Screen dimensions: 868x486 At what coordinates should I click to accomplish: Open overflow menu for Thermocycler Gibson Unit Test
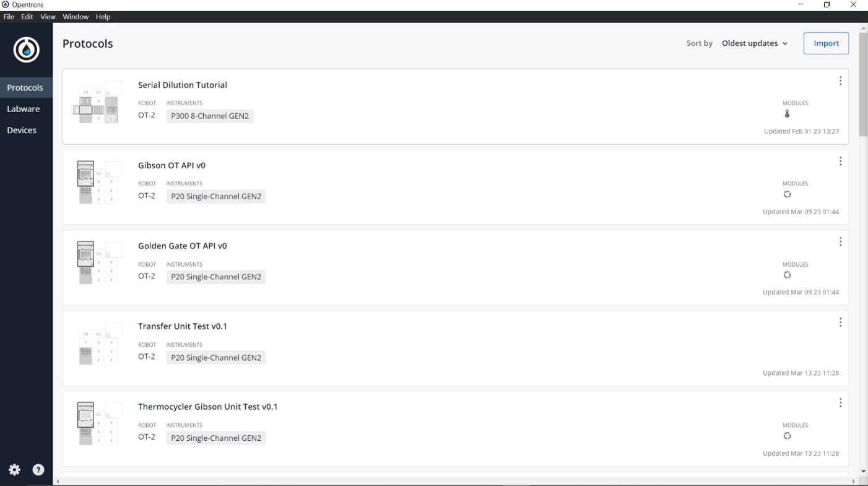[840, 403]
